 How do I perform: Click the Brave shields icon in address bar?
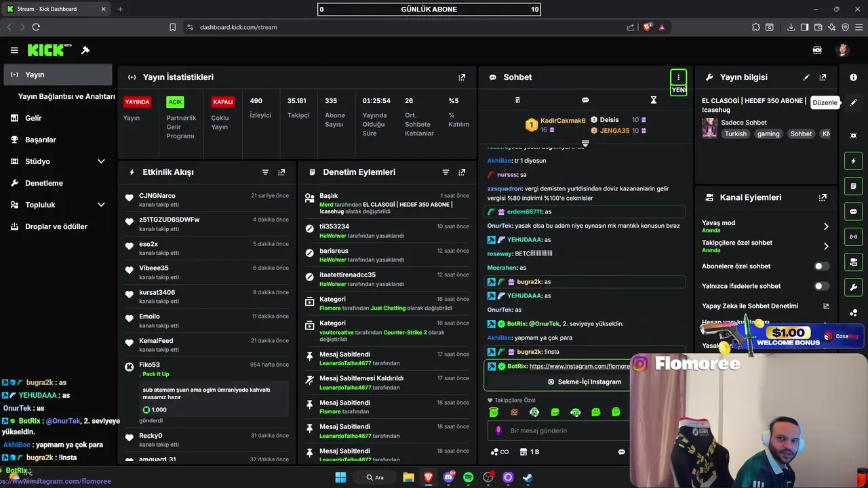[647, 27]
